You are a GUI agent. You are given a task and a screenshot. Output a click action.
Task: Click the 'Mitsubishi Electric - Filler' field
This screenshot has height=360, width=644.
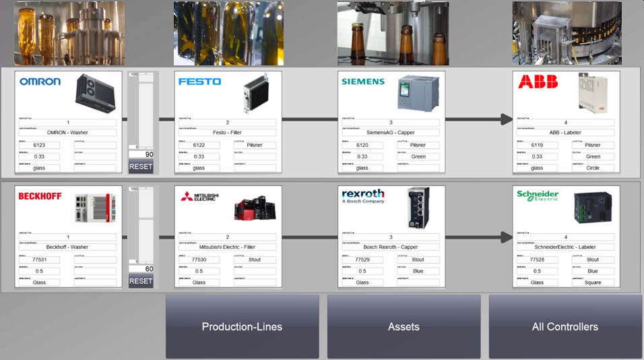click(x=228, y=247)
